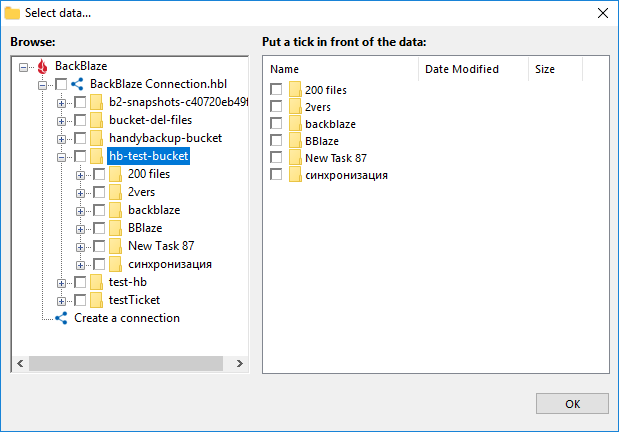Close the Select data dialog

(x=602, y=13)
